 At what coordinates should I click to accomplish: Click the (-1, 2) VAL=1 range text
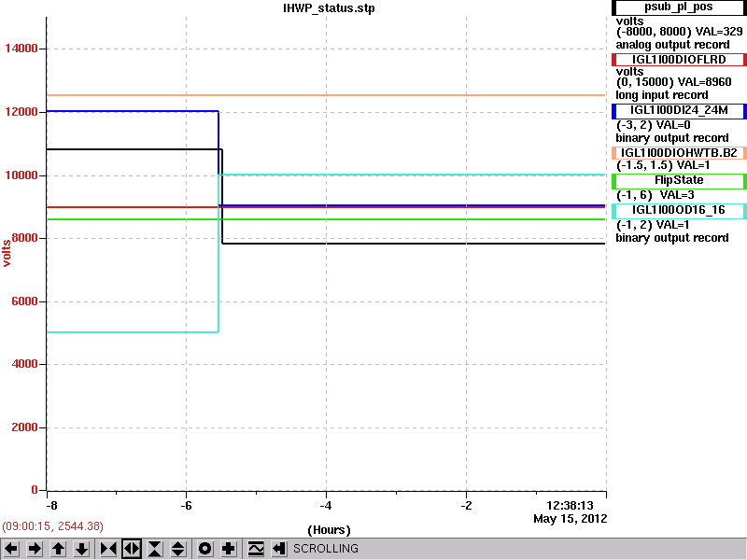[x=653, y=225]
